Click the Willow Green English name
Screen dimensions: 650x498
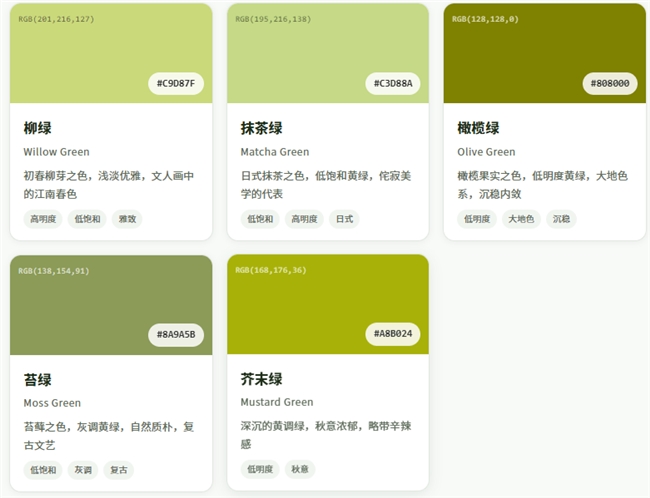pyautogui.click(x=56, y=152)
